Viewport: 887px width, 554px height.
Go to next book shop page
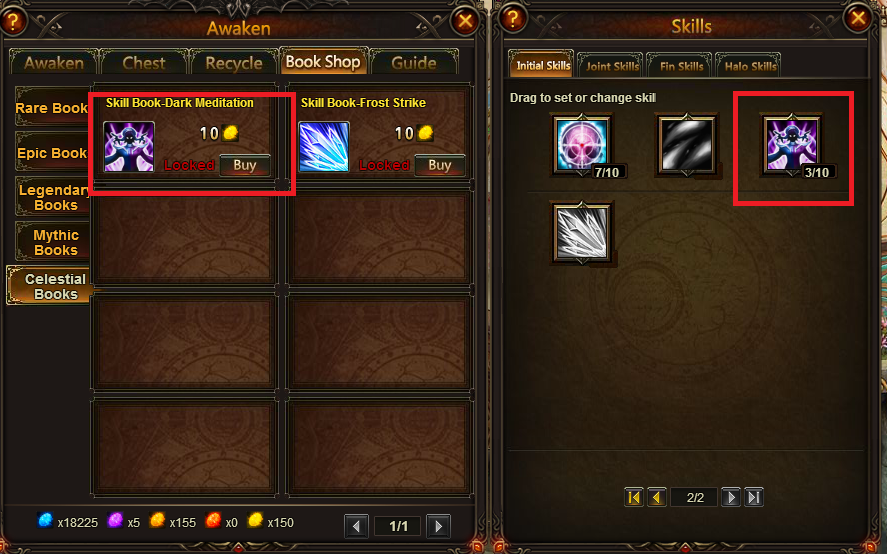(x=438, y=526)
